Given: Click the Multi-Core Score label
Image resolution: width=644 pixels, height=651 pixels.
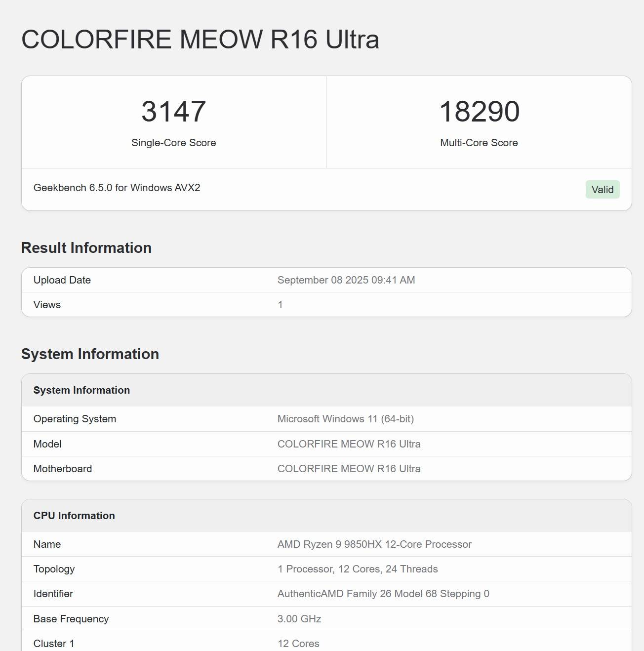Looking at the screenshot, I should pyautogui.click(x=479, y=143).
